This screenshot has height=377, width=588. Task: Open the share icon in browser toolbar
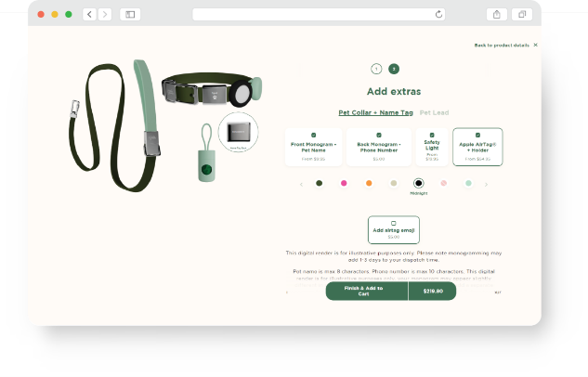click(496, 14)
